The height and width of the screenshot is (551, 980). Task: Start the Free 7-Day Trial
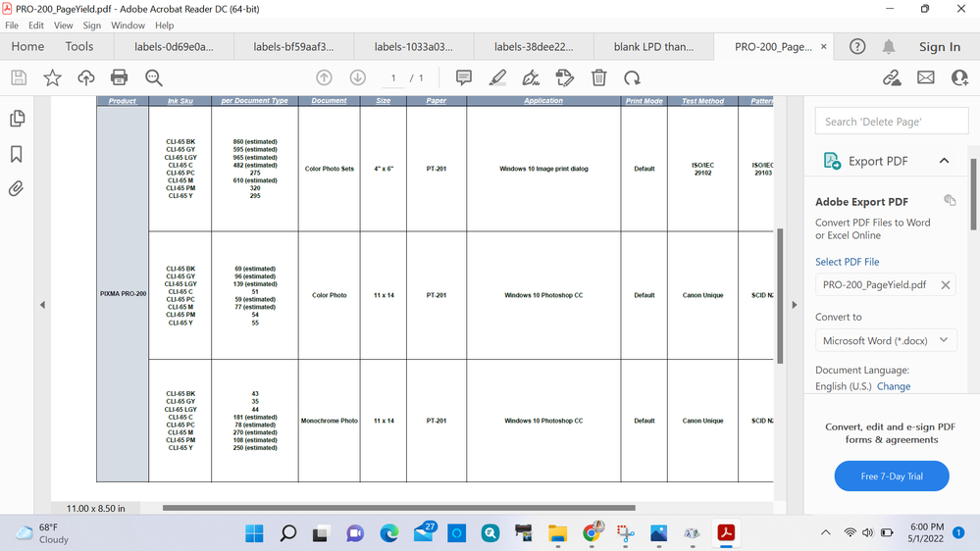[x=892, y=476]
